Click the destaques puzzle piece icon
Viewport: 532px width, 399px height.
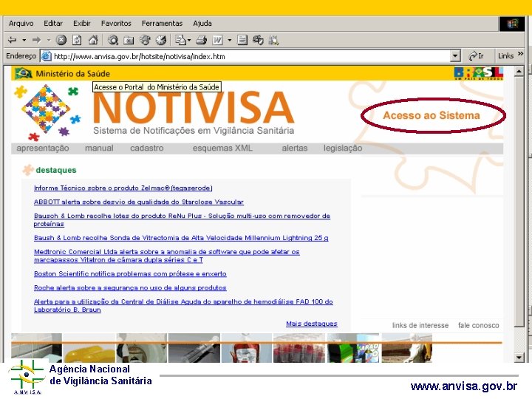pyautogui.click(x=28, y=170)
